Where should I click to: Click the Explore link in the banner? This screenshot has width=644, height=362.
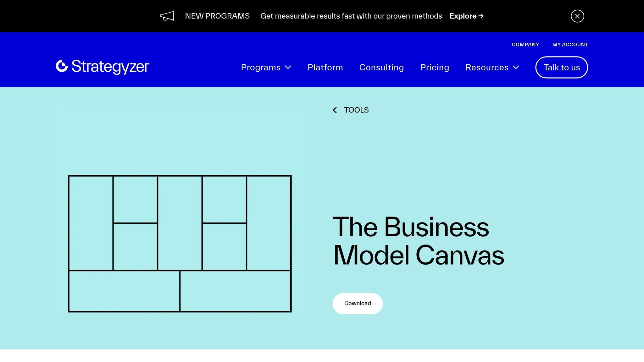click(466, 16)
